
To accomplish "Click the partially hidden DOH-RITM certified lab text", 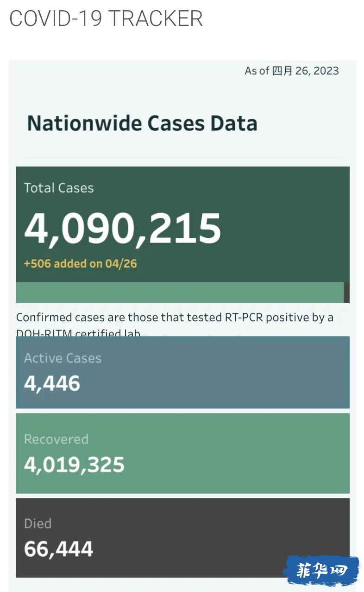I will (78, 333).
